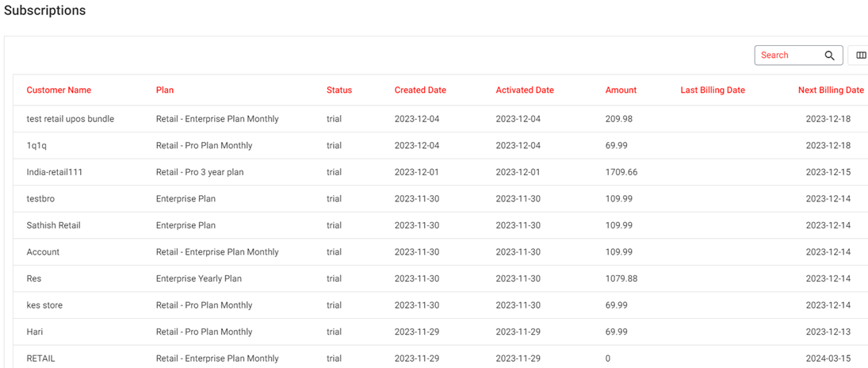The height and width of the screenshot is (368, 868).
Task: Click Enterprise Yearly Plan for Res
Action: (199, 278)
